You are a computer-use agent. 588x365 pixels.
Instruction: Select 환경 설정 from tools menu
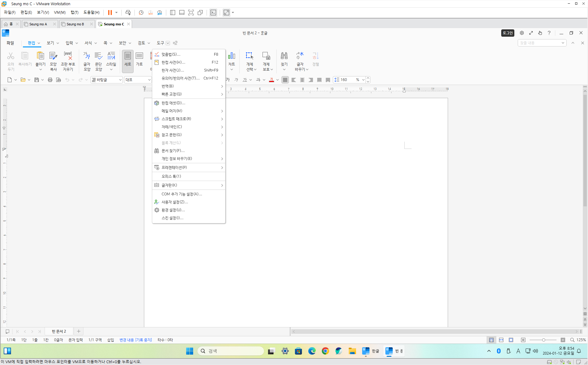pos(173,210)
